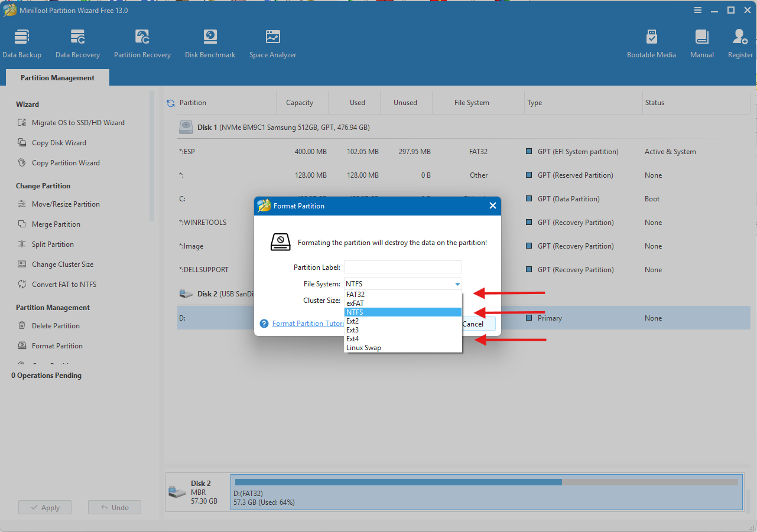Click the Partition Label input field
The image size is (757, 532).
tap(402, 267)
